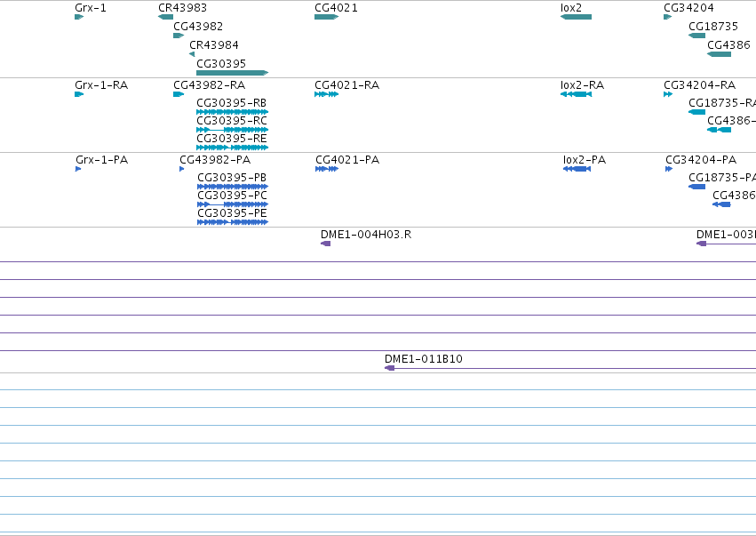Click transcript CG30395-RC with intron
The image size is (756, 536).
click(x=233, y=130)
